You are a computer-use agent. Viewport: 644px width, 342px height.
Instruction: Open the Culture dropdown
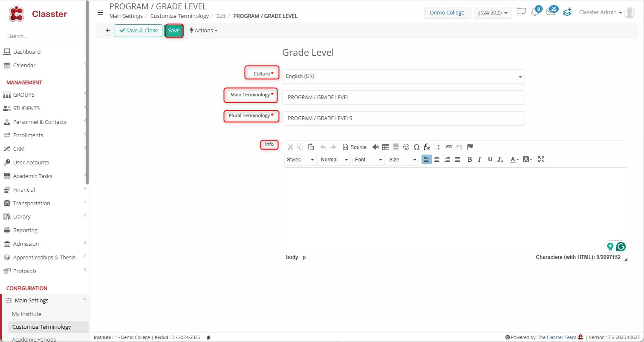403,77
